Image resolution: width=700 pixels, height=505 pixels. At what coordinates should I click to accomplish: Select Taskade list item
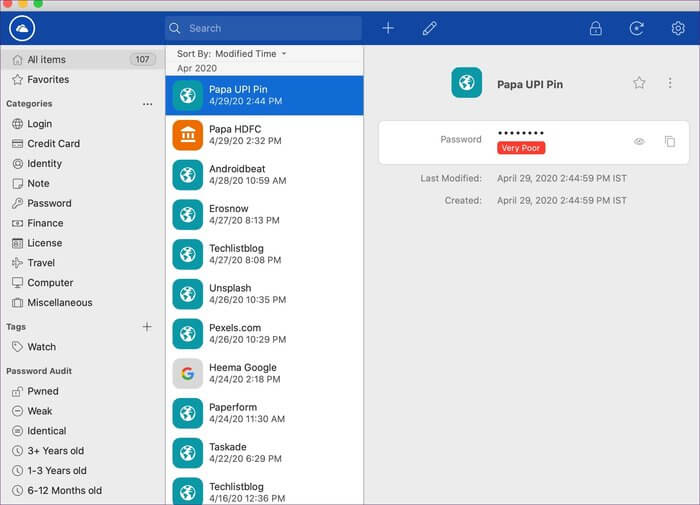[264, 453]
